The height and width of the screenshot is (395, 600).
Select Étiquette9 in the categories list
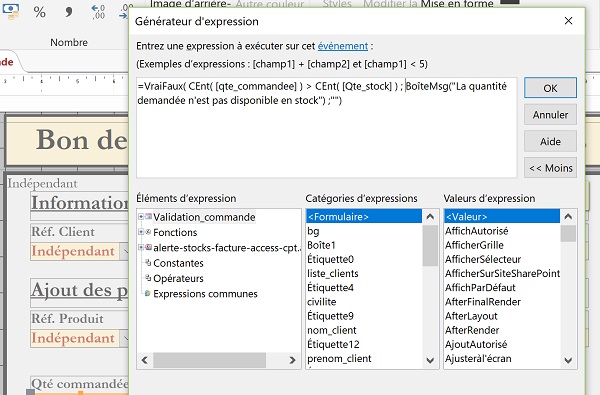pos(364,316)
